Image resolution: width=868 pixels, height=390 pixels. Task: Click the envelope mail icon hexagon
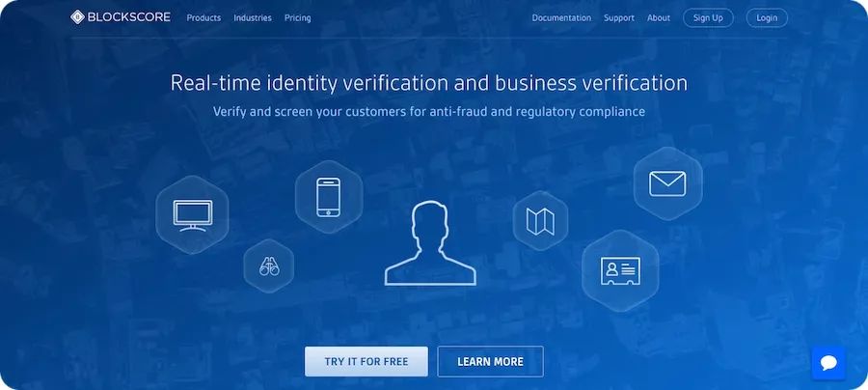(667, 183)
